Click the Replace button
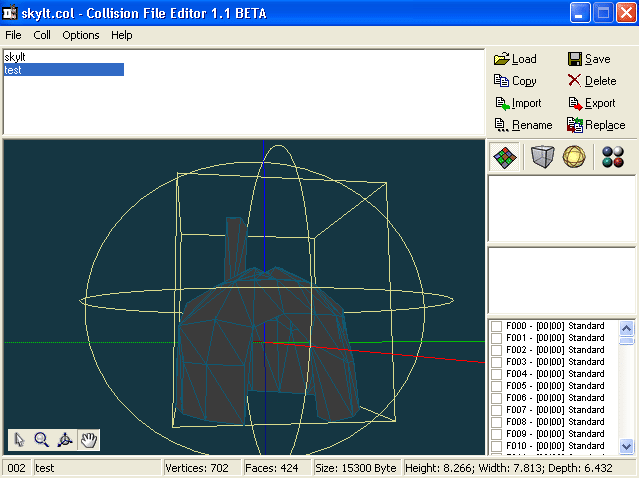Viewport: 639px width, 478px height. (596, 125)
